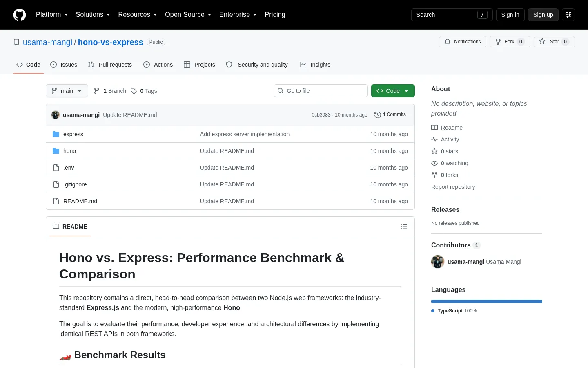Click the TypeScript language bar

point(487,301)
